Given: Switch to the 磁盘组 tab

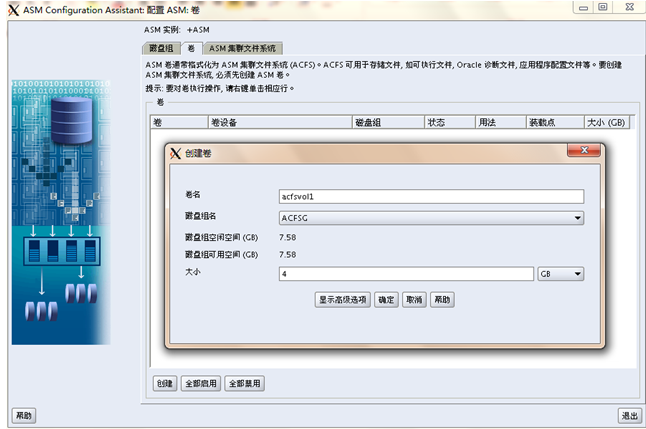Looking at the screenshot, I should click(x=161, y=49).
